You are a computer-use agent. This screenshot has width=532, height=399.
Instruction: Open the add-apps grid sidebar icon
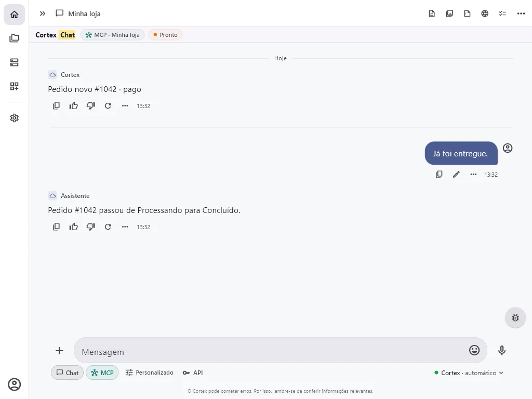tap(14, 86)
